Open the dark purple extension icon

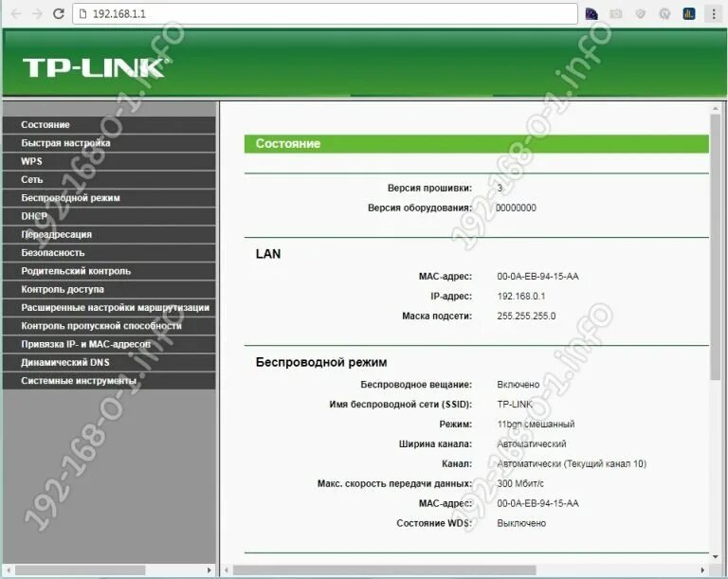pyautogui.click(x=591, y=14)
